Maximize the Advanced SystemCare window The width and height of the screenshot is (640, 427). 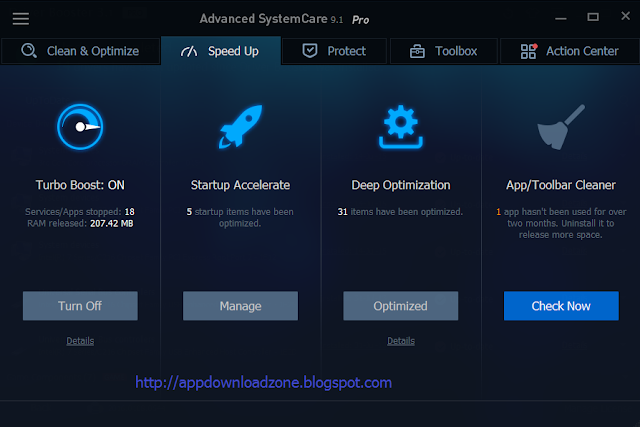coord(593,17)
